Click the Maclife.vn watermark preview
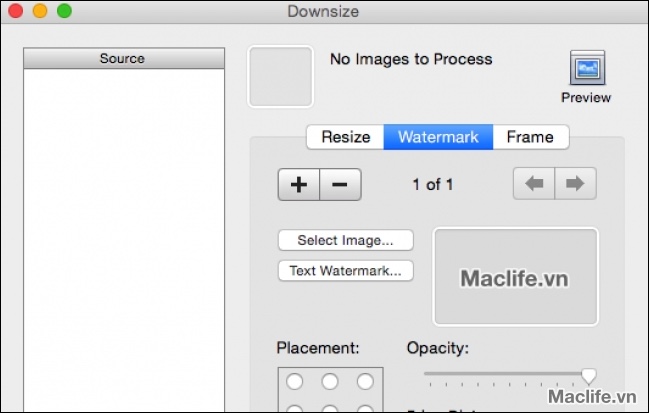The image size is (649, 413). (515, 278)
